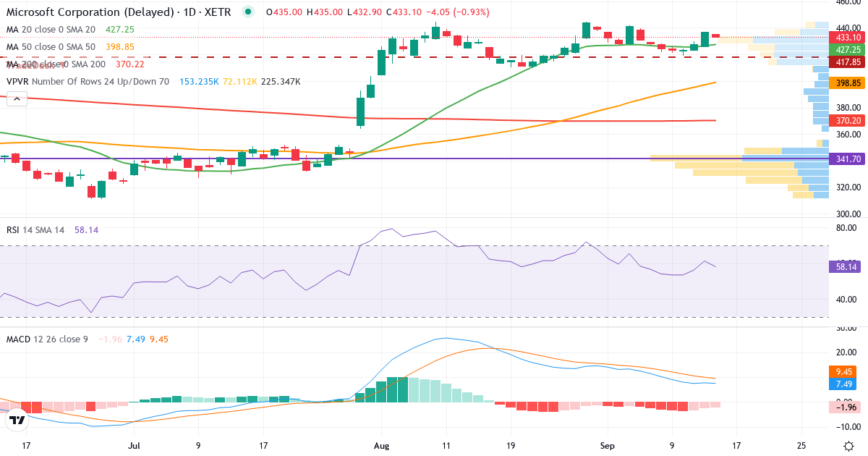
Task: Click the Aug label on the time axis
Action: coord(383,446)
